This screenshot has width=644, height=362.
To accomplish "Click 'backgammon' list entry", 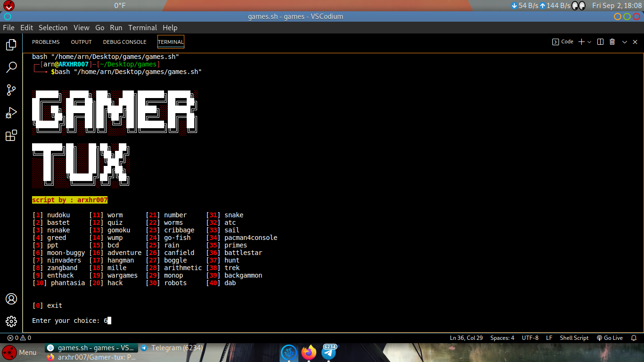I will [x=243, y=275].
